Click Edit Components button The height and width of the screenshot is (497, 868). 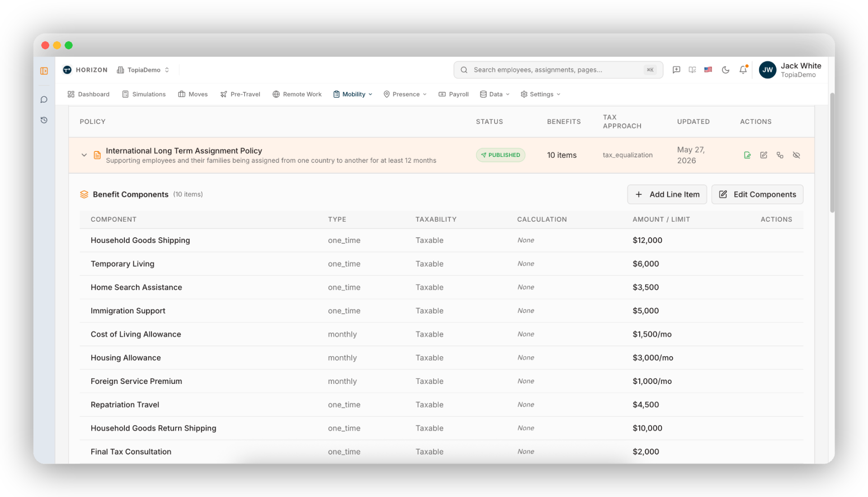click(x=757, y=194)
